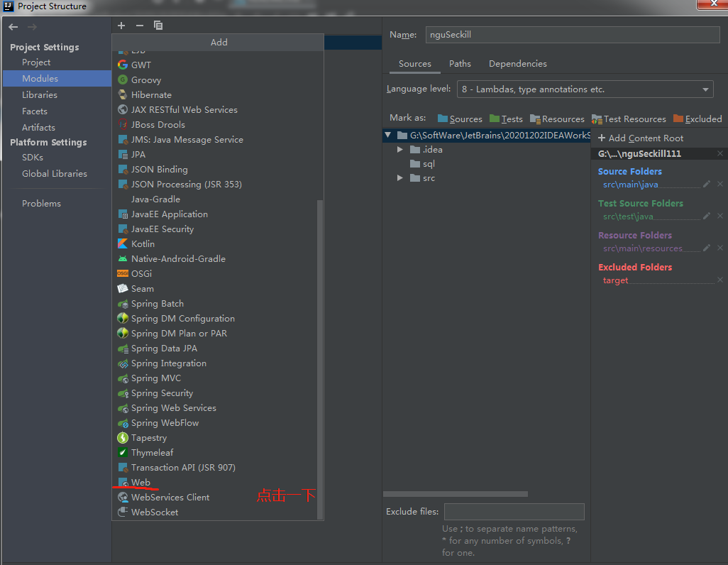
Task: Open the Language level dropdown
Action: [585, 89]
